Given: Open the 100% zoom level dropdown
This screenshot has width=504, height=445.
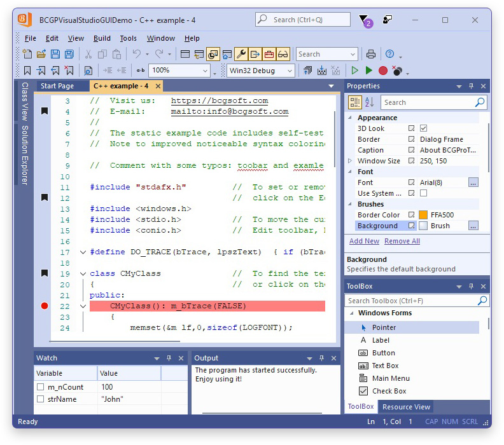Looking at the screenshot, I should click(206, 71).
